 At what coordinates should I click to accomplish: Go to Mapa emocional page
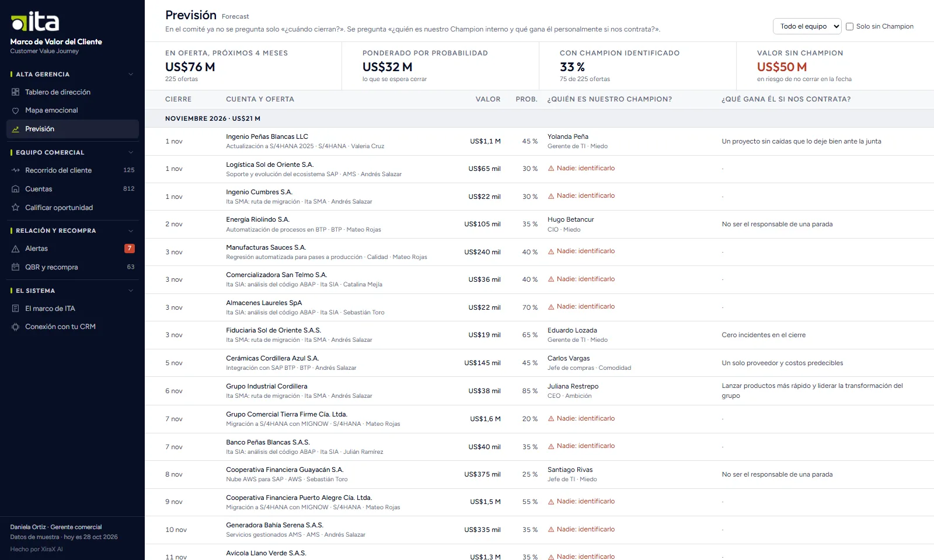(x=72, y=110)
